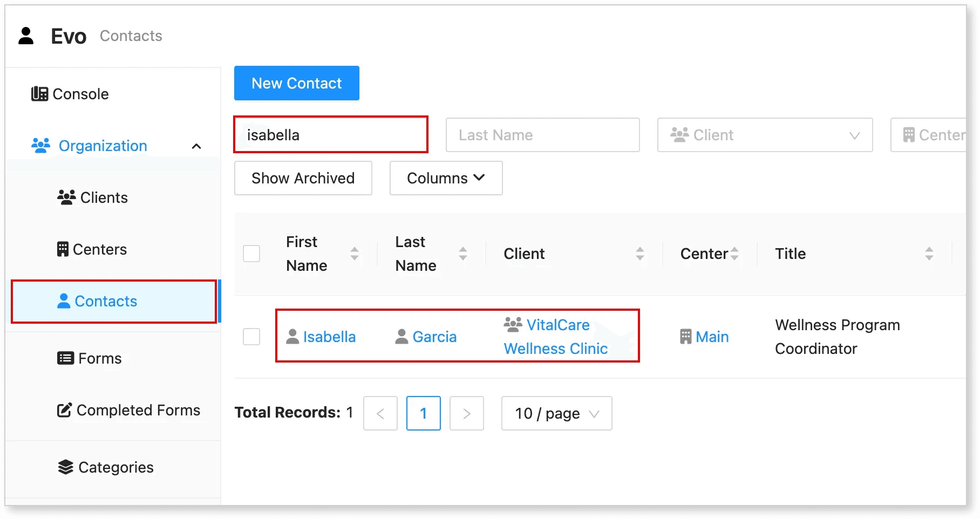The image size is (980, 519).
Task: Open the 10 / page size dropdown
Action: pyautogui.click(x=557, y=413)
